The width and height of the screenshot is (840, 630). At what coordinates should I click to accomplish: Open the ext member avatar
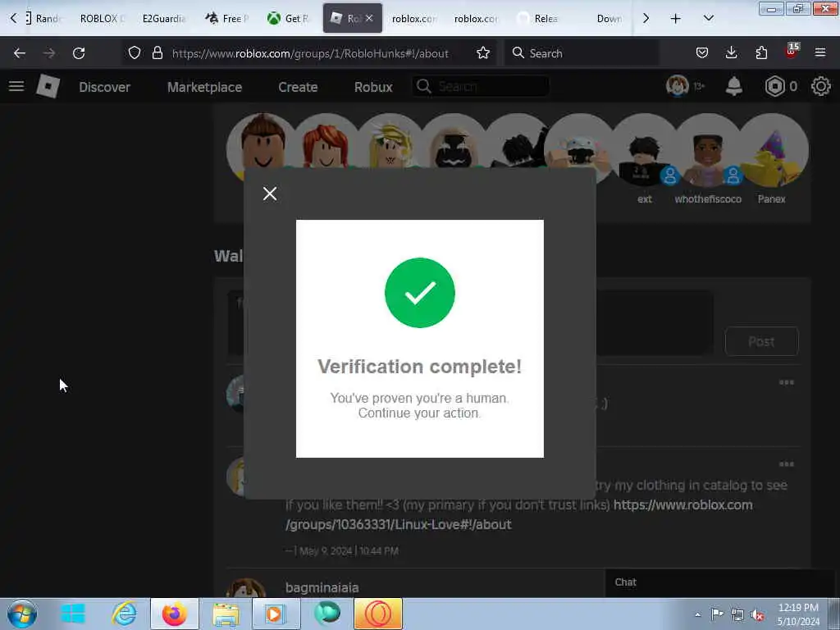(x=645, y=151)
